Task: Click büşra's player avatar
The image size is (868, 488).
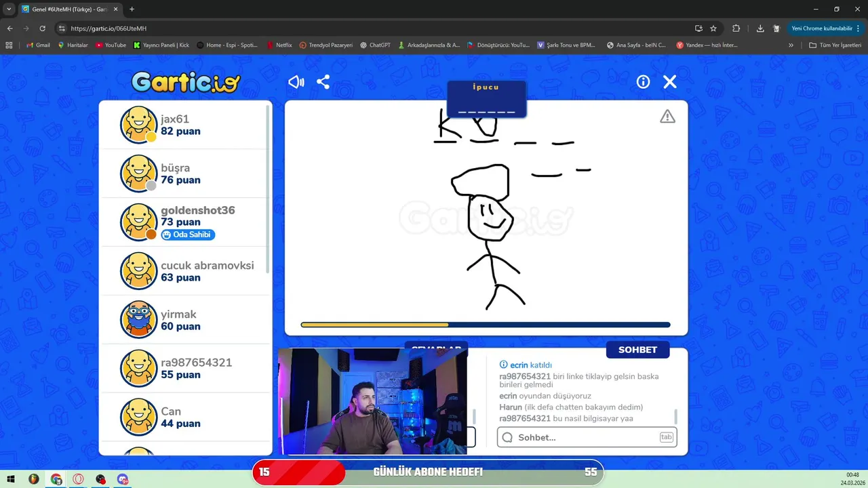Action: click(139, 174)
